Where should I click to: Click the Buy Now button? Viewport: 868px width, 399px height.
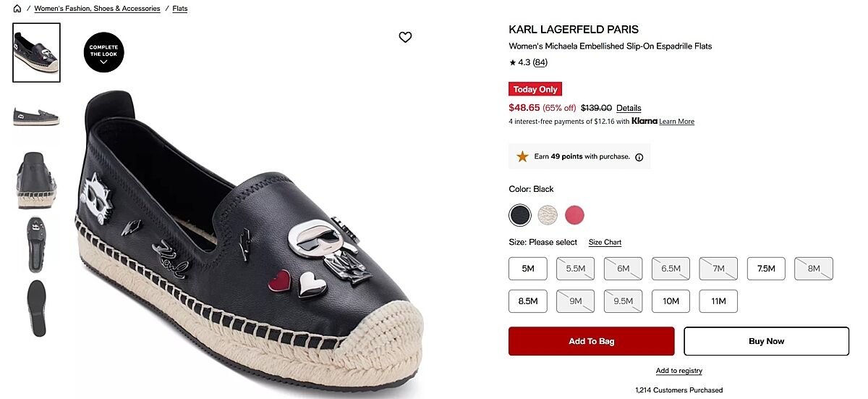(x=766, y=341)
